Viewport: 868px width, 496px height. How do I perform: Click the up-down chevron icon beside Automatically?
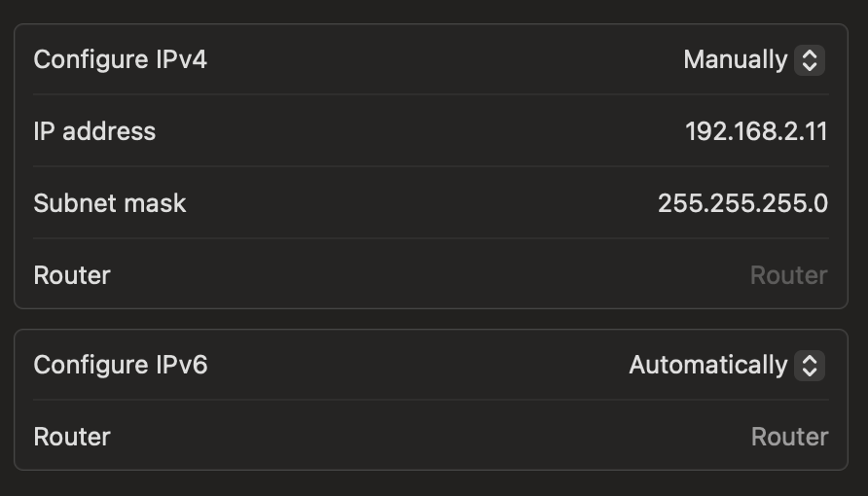click(x=810, y=366)
